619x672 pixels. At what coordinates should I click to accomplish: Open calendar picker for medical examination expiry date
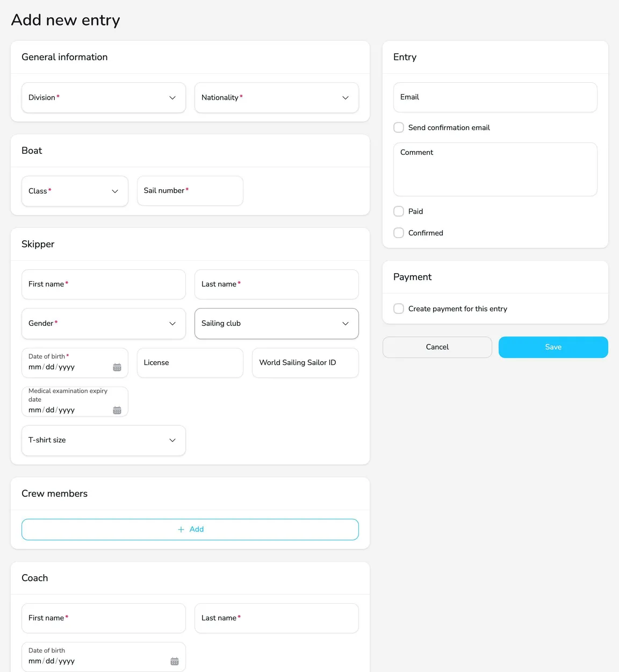pyautogui.click(x=117, y=410)
